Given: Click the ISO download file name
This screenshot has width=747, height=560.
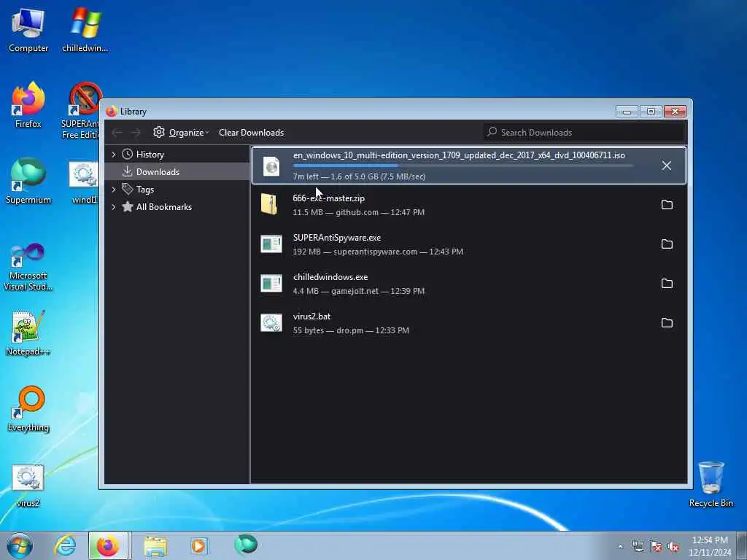Looking at the screenshot, I should point(459,155).
